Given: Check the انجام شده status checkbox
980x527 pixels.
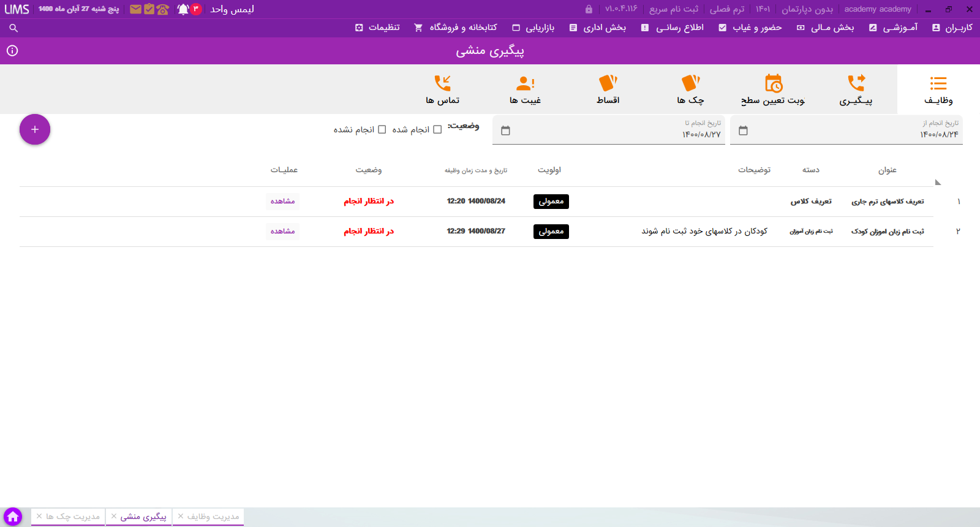Looking at the screenshot, I should 437,129.
